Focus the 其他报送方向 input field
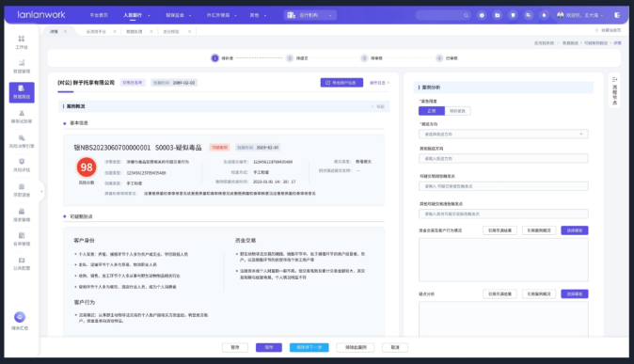Screen dimensions: 634x364 503,159
